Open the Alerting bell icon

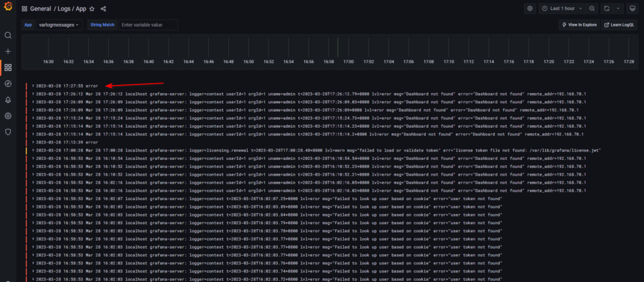click(x=8, y=99)
